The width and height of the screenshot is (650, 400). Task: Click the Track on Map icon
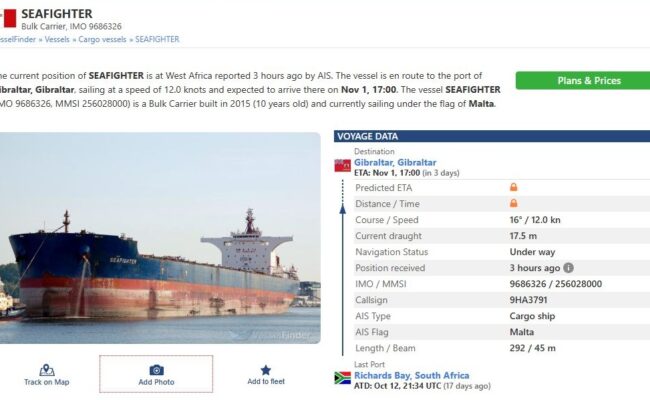[46, 369]
